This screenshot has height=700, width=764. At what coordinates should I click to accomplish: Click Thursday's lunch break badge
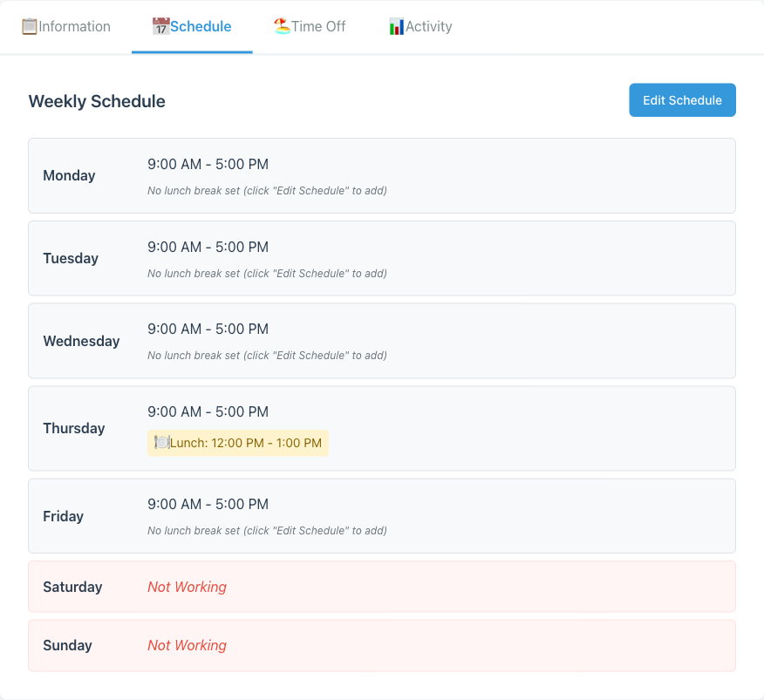coord(238,443)
